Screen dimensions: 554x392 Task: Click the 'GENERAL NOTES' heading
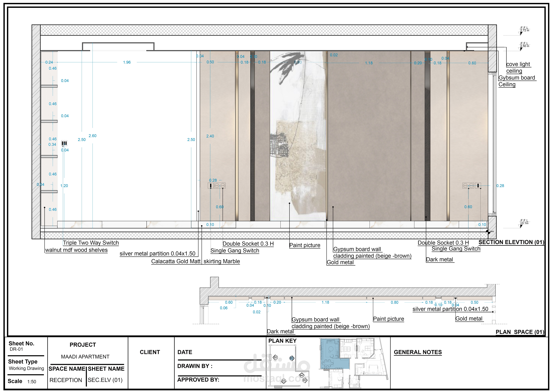pos(418,352)
